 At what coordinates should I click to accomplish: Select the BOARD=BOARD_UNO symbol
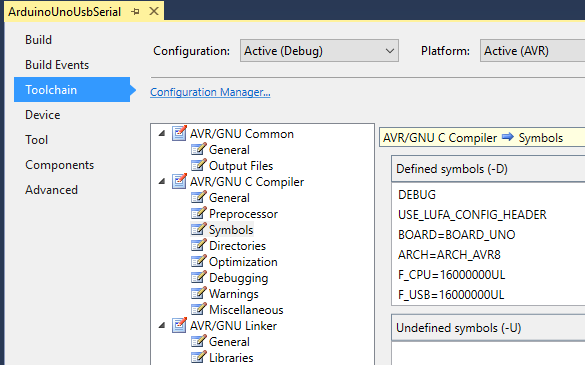click(456, 235)
